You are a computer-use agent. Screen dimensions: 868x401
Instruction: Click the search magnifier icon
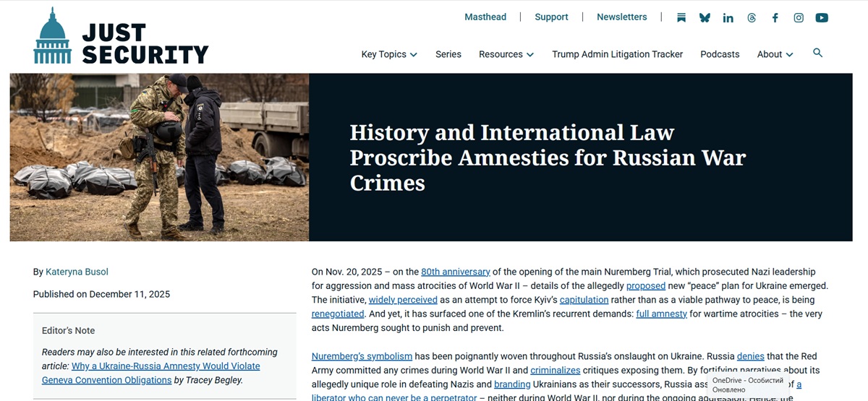[817, 53]
